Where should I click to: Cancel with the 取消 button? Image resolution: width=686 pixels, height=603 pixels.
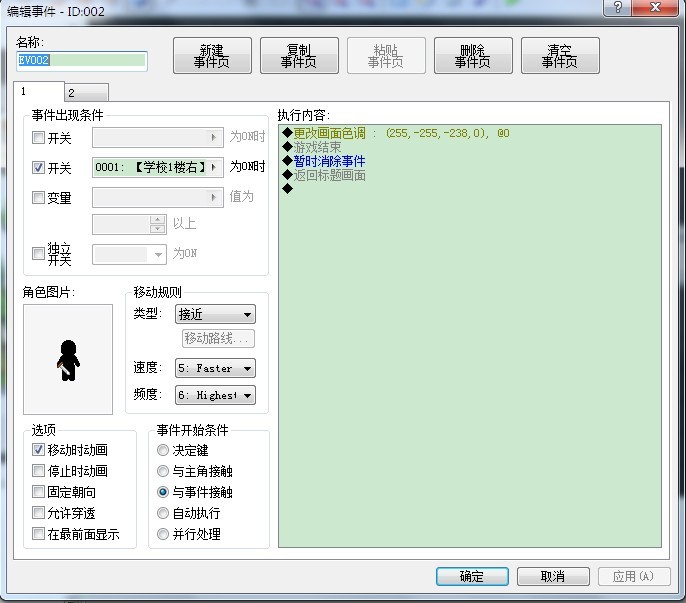coord(553,576)
